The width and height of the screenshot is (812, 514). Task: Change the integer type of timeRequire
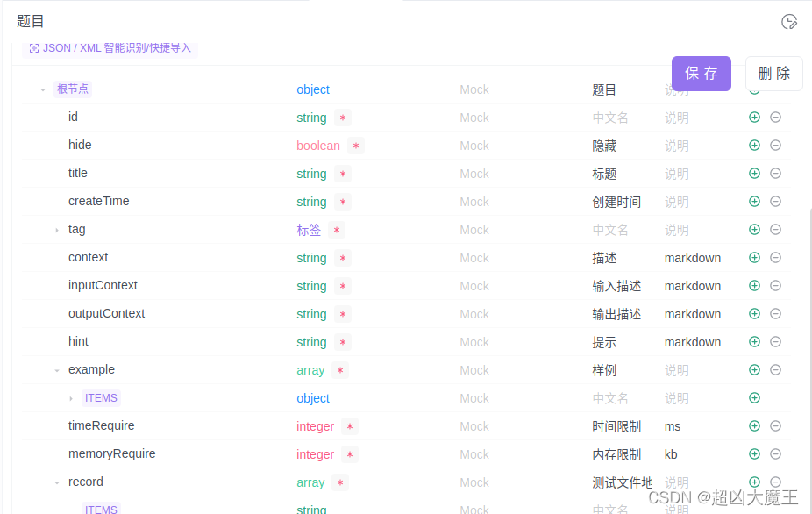315,426
